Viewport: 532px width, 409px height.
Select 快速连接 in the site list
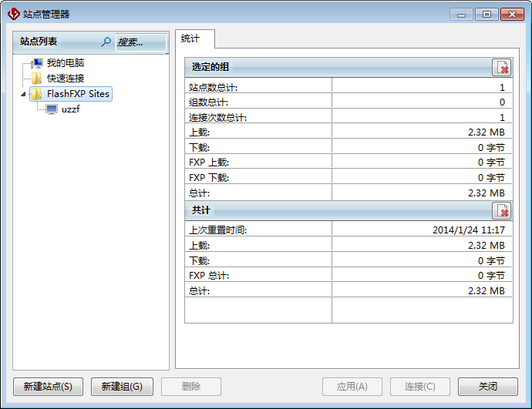pos(66,79)
